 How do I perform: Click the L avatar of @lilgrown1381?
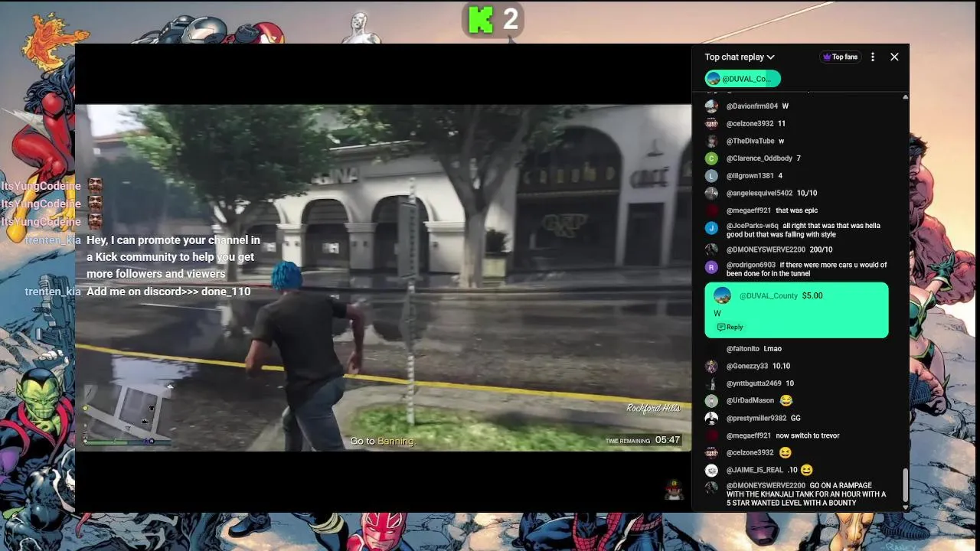711,176
